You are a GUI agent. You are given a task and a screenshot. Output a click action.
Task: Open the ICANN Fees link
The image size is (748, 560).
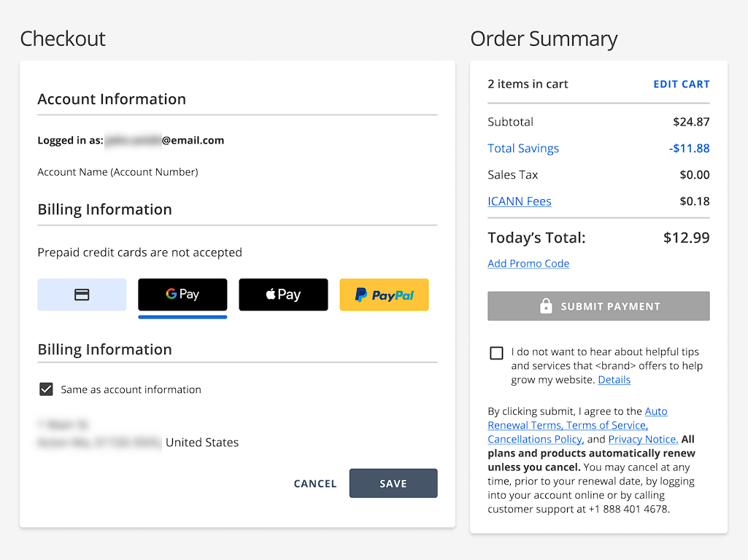[520, 201]
